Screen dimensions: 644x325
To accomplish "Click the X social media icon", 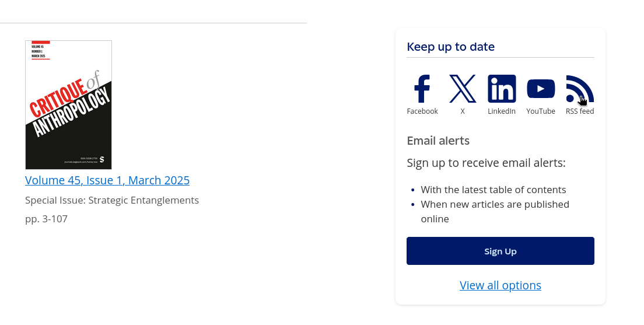I will point(463,89).
